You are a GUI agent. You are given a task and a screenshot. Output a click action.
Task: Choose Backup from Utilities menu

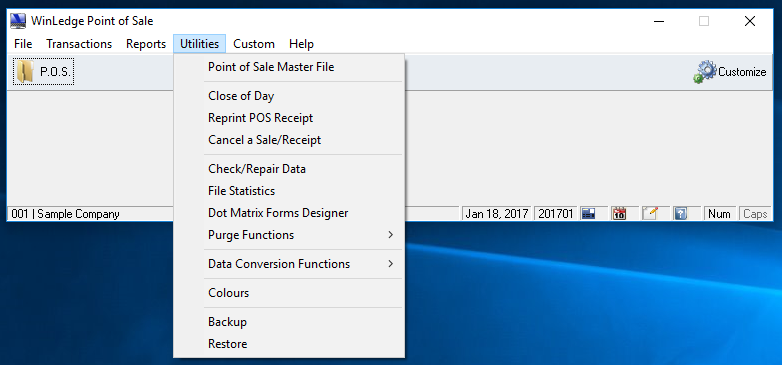[289, 322]
